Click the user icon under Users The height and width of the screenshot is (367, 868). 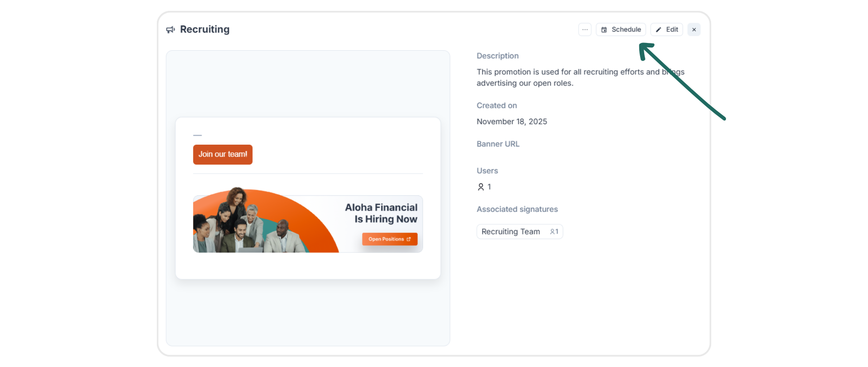481,187
